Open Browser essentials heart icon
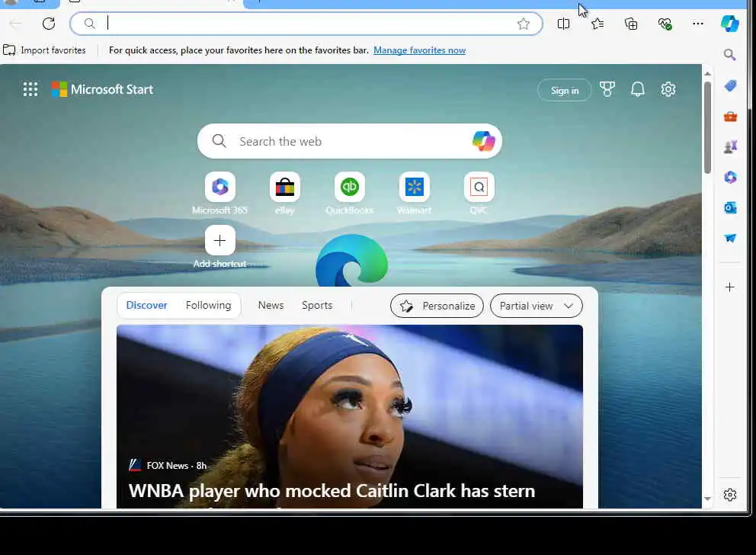 pyautogui.click(x=665, y=24)
